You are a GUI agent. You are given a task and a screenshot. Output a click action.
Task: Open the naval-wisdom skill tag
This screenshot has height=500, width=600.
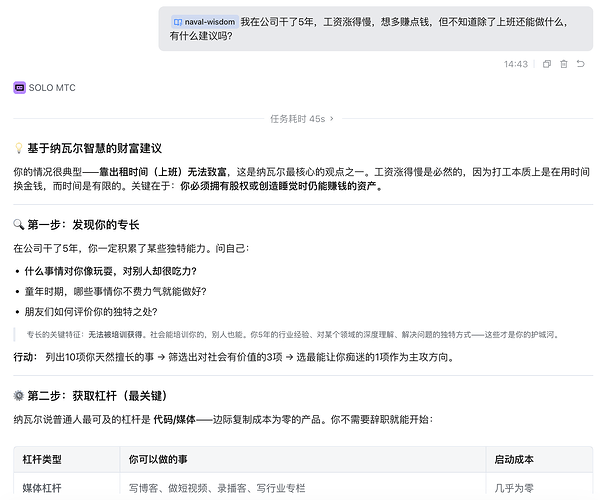tap(205, 22)
